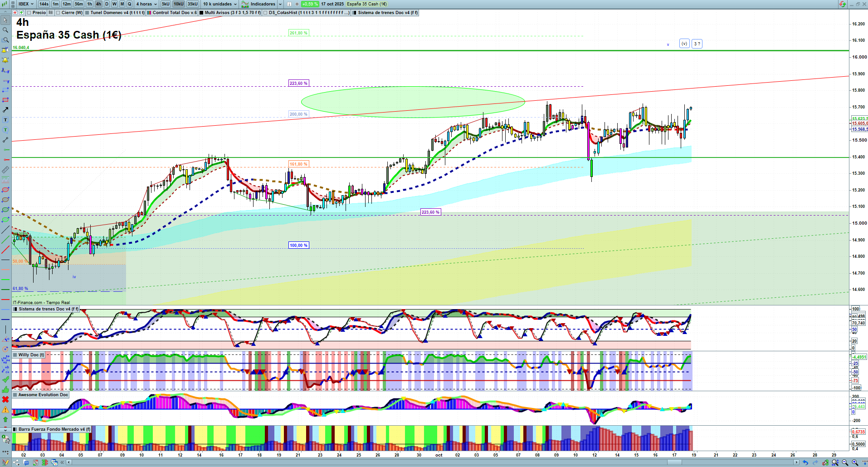
Task: Toggle the Cierre (W) checkbox
Action: click(x=59, y=13)
